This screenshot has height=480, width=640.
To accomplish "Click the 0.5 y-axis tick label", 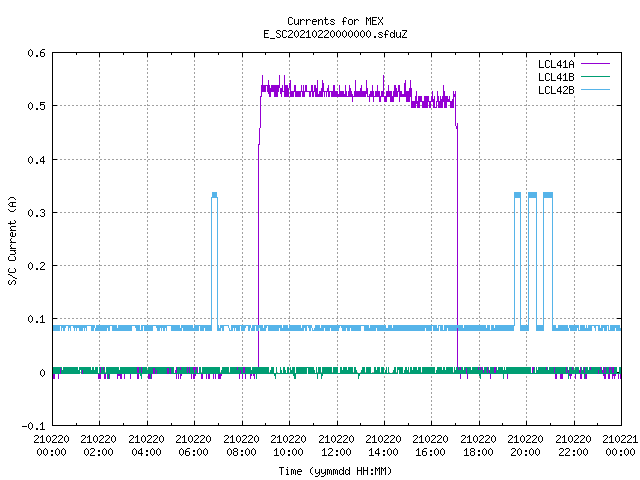I will pos(36,106).
